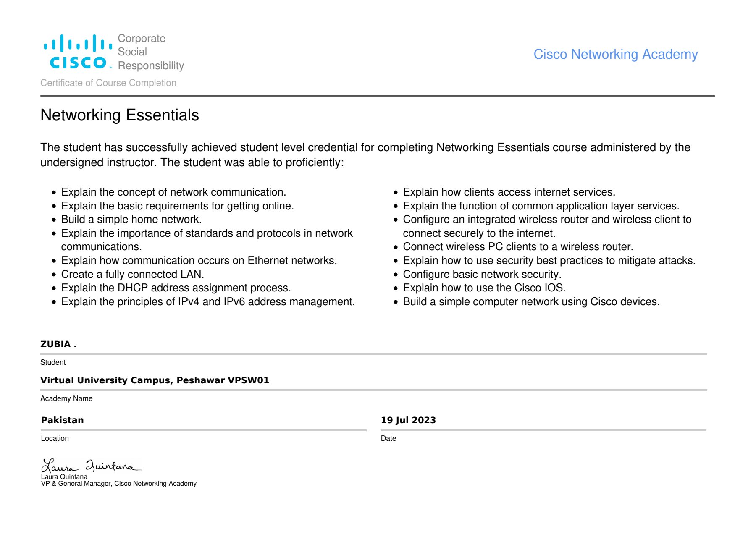Click the Cisco logo
This screenshot has width=756, height=534.
78,52
